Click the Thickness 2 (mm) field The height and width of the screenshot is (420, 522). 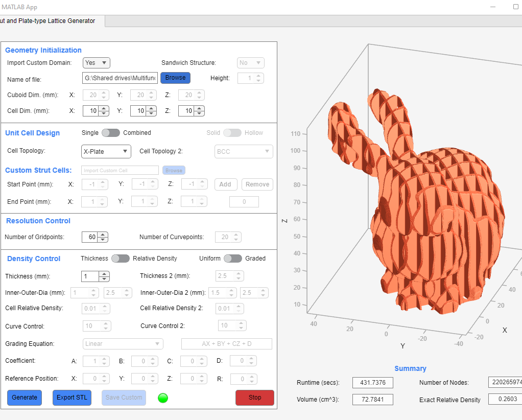230,276
